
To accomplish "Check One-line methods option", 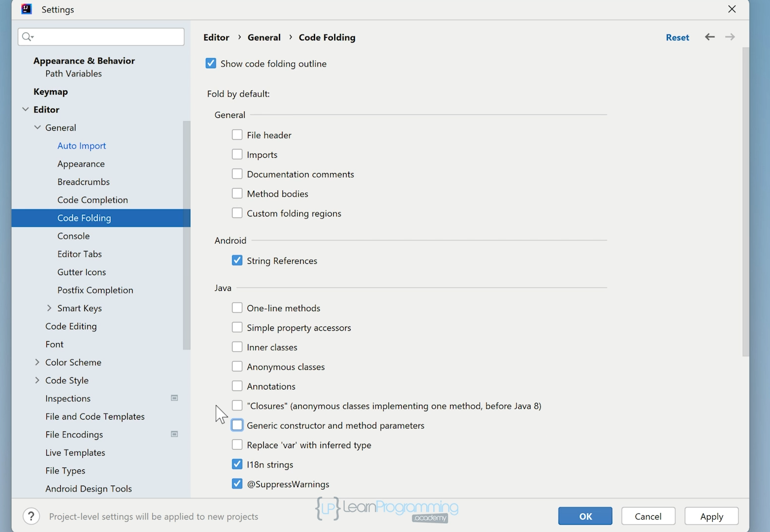I will [237, 308].
